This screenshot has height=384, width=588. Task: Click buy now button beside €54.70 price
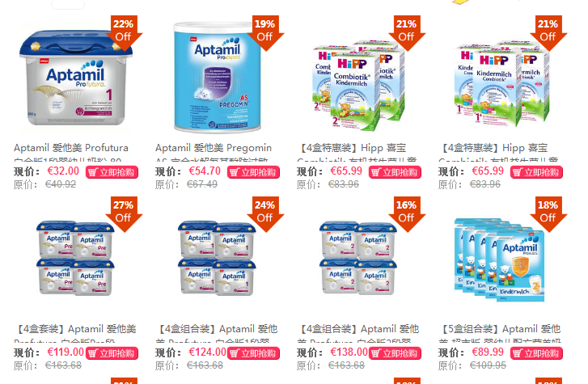click(253, 172)
